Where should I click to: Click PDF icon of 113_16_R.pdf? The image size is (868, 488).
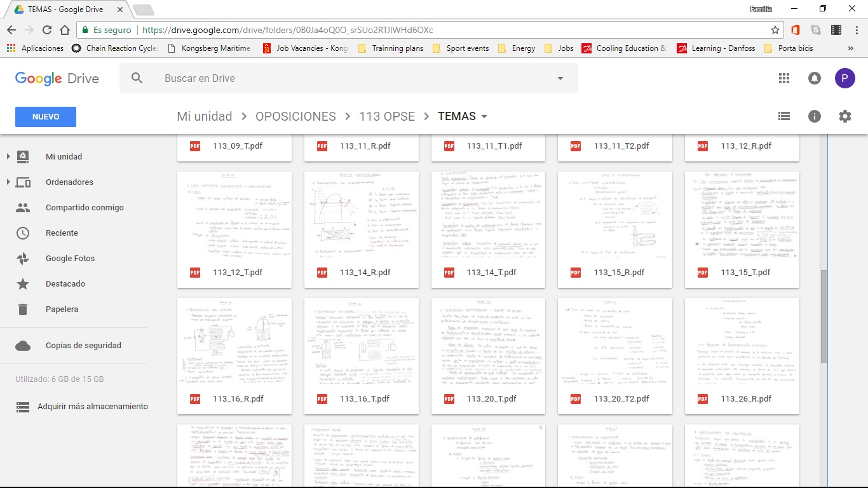195,399
